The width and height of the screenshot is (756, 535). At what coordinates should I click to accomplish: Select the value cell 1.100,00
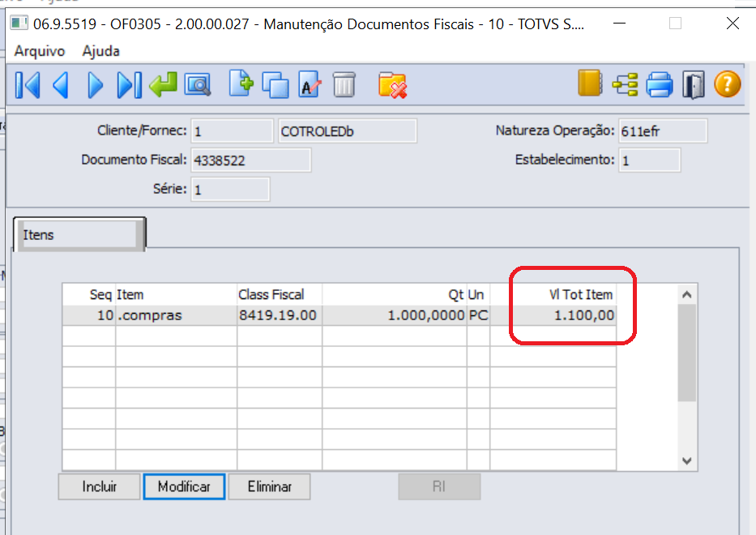point(553,315)
